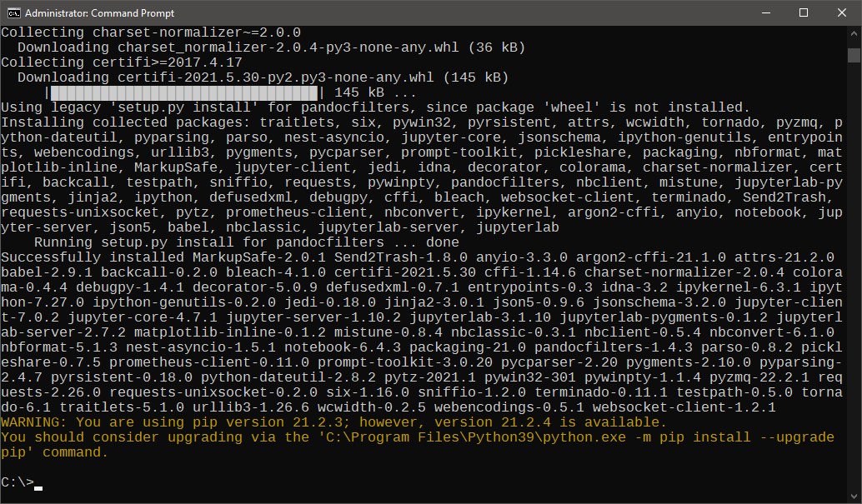862x504 pixels.
Task: Click the 'Collecting charset-normalizer~=2.0.0' line
Action: pos(151,32)
